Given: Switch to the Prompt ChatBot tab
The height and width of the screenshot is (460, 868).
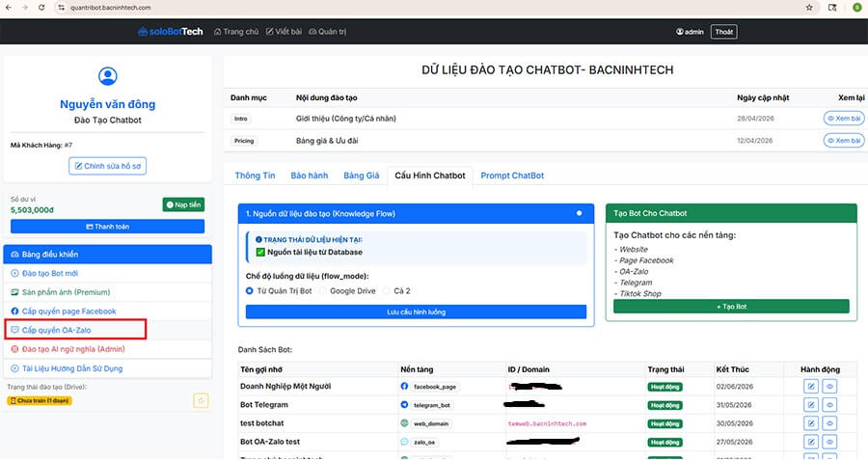Looking at the screenshot, I should click(x=512, y=176).
